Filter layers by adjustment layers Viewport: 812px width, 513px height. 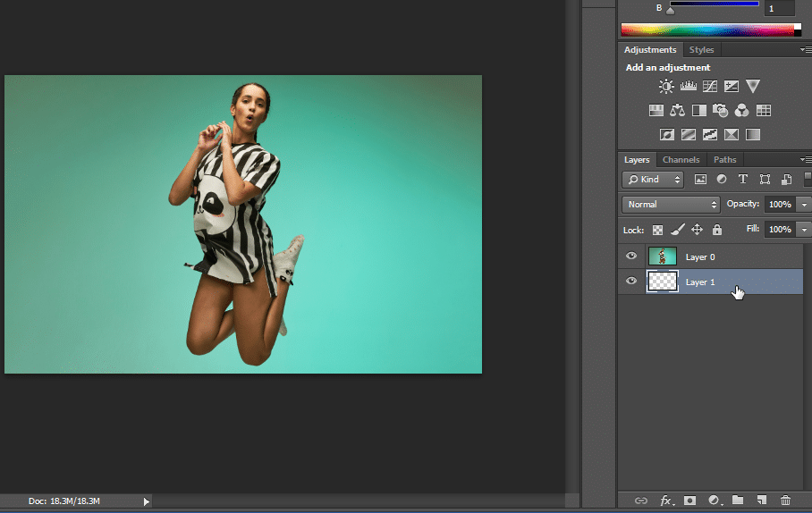click(722, 179)
